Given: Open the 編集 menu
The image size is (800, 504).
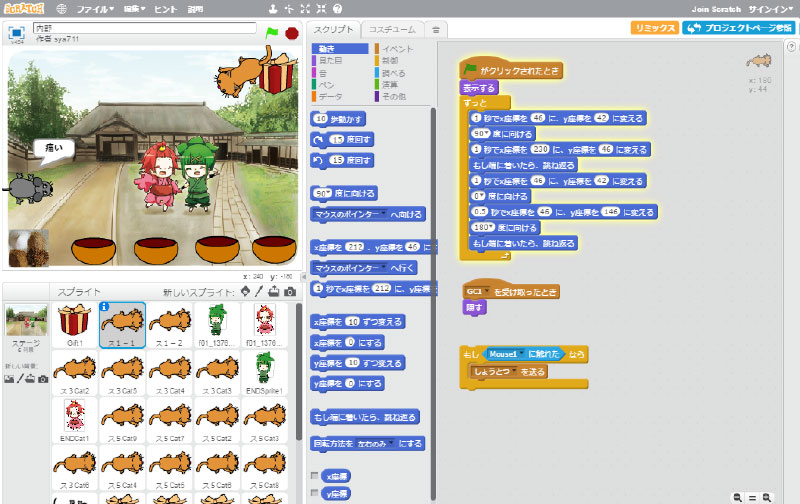Looking at the screenshot, I should (135, 9).
